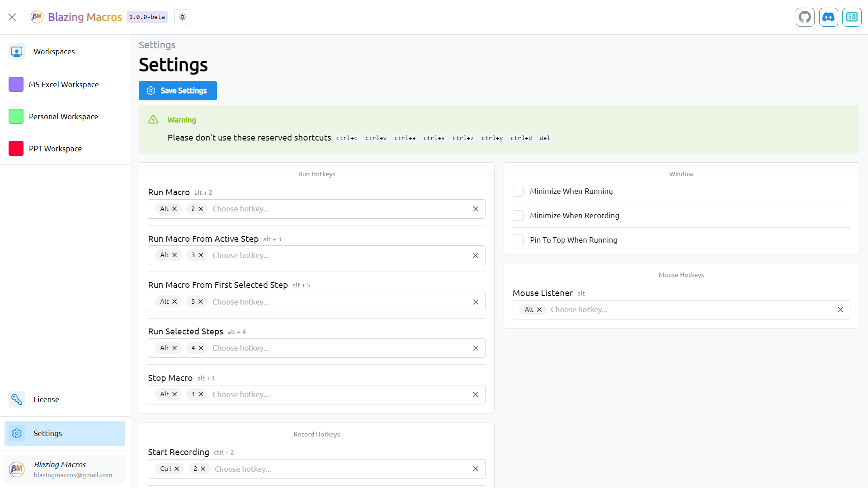Click the Save Settings button

(x=178, y=90)
